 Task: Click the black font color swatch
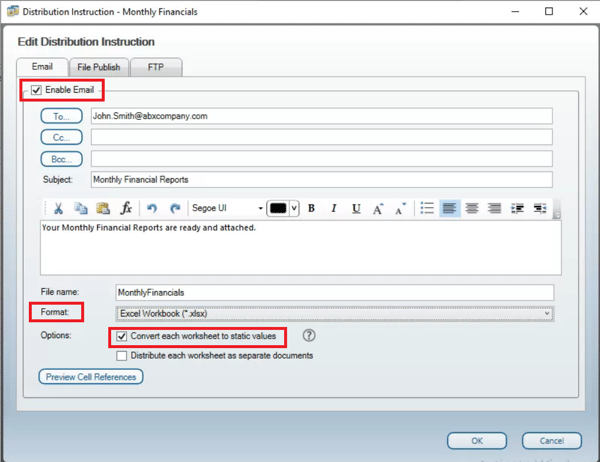[278, 208]
